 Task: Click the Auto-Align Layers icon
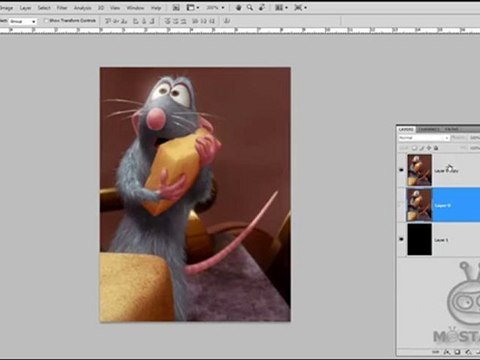point(227,21)
